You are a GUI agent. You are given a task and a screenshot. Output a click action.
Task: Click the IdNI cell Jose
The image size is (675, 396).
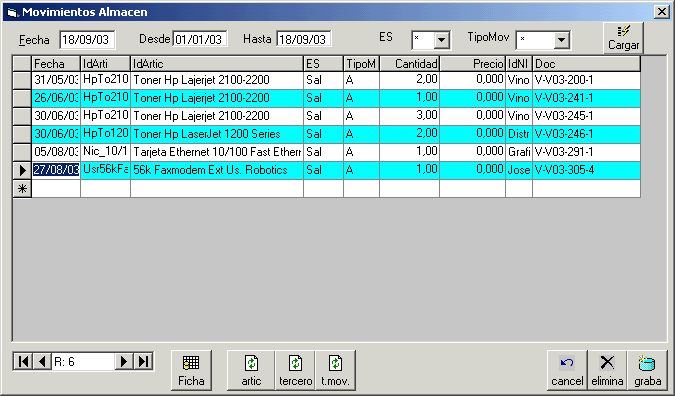coord(519,170)
